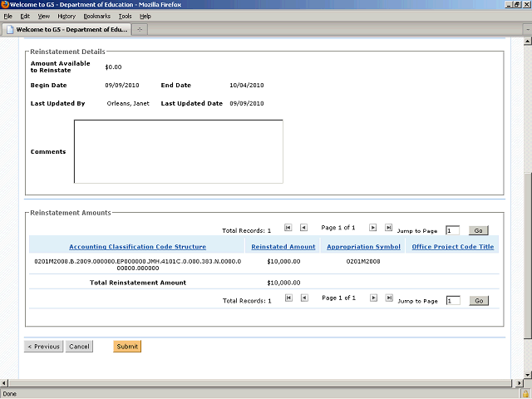532x399 pixels.
Task: Click the page icon on the browser tab
Action: [10, 30]
